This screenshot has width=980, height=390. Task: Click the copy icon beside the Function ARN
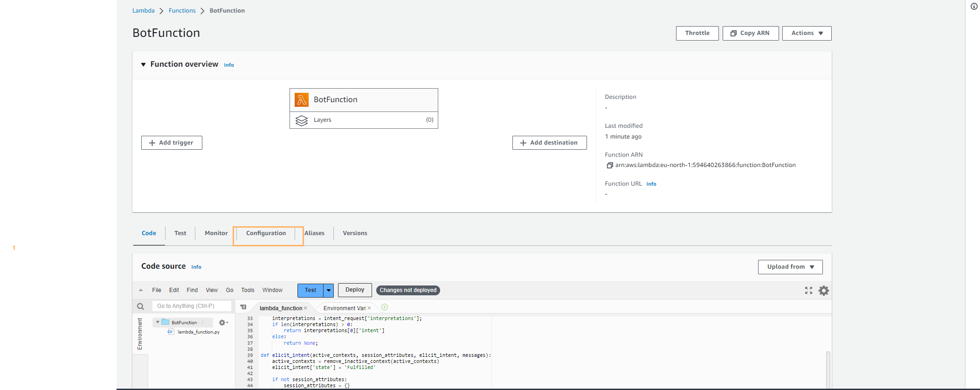(609, 165)
